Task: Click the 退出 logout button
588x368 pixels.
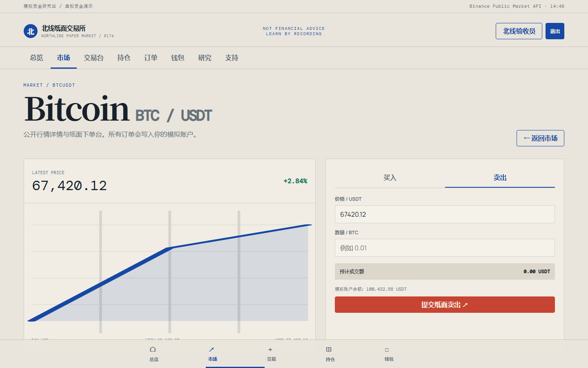Action: (555, 31)
